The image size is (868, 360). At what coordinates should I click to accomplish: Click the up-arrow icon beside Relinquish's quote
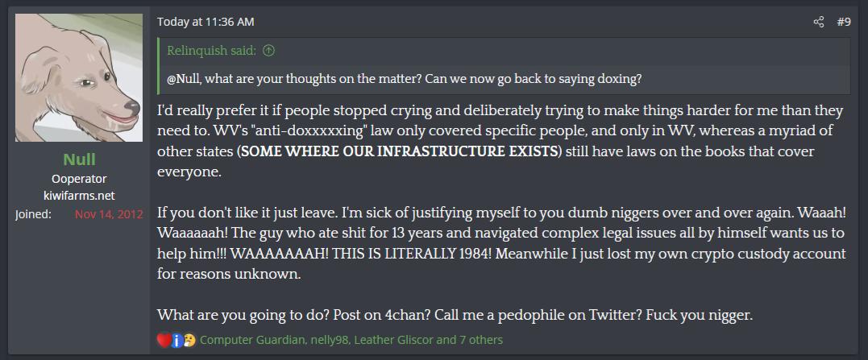(269, 51)
